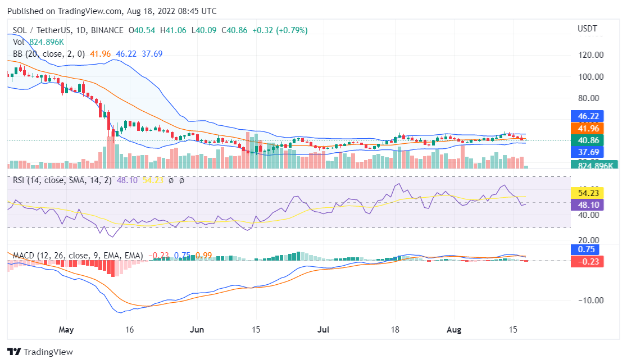The height and width of the screenshot is (364, 627).
Task: Open the TradingView wordmark link
Action: [48, 352]
